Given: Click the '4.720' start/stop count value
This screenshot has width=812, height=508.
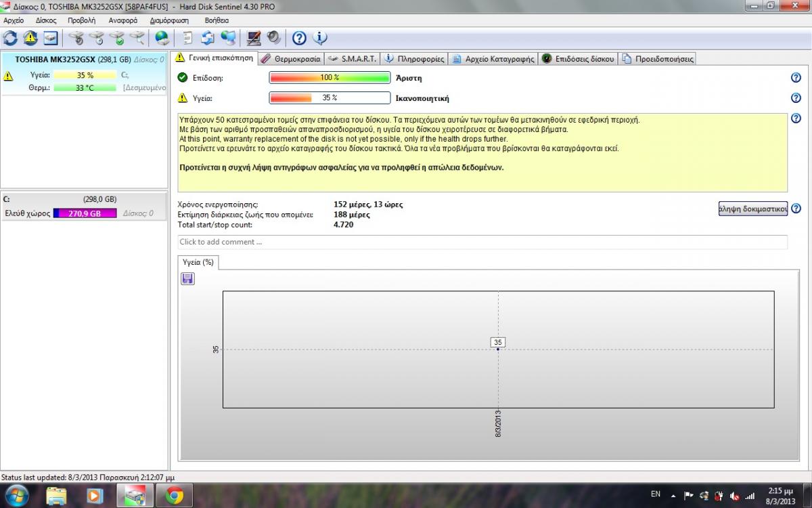Looking at the screenshot, I should point(344,224).
